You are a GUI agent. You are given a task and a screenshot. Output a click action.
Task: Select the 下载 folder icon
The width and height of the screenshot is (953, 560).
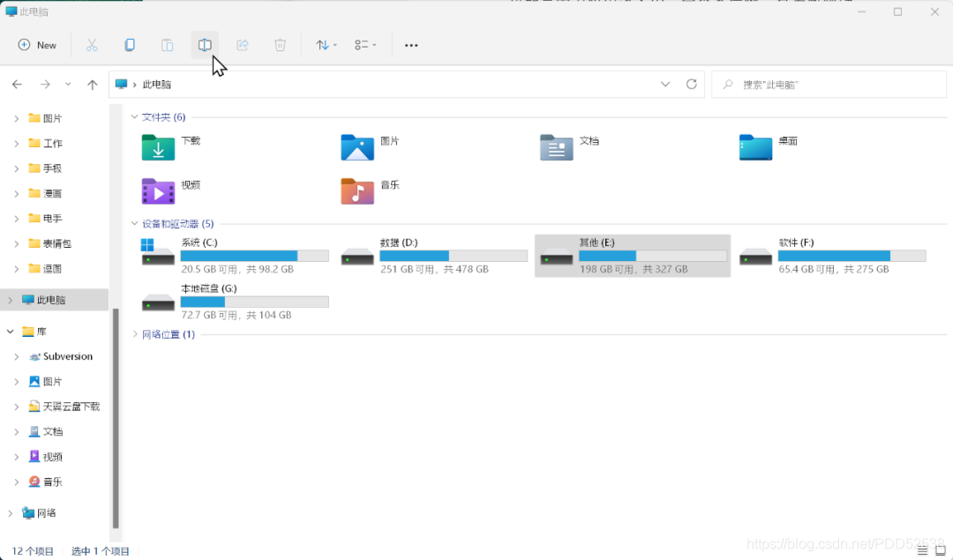158,147
